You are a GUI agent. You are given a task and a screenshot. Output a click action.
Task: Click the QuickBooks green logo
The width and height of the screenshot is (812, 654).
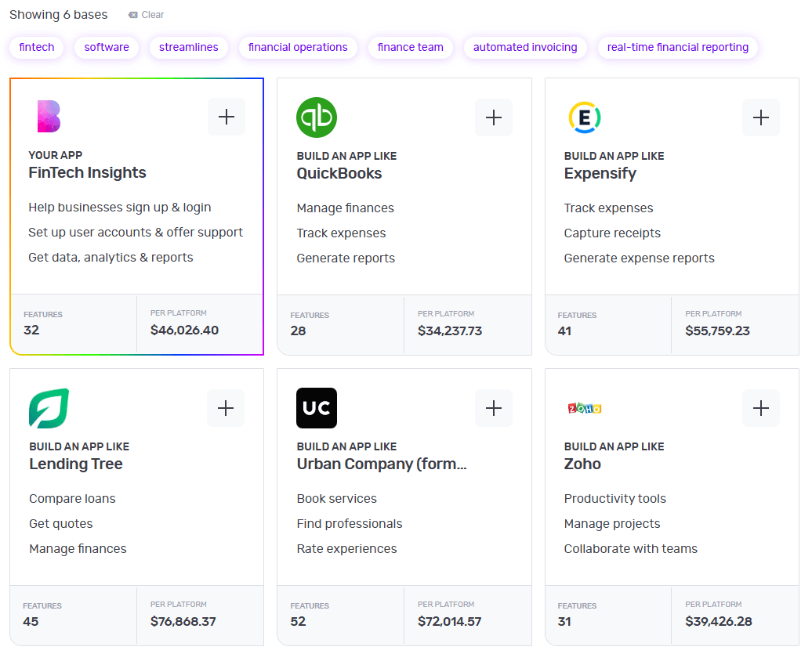click(317, 117)
